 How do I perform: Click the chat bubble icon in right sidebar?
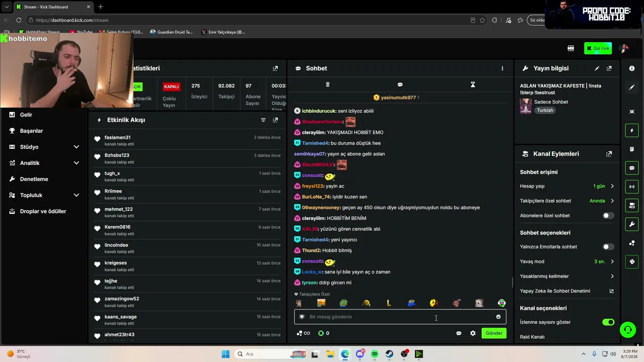(x=632, y=168)
